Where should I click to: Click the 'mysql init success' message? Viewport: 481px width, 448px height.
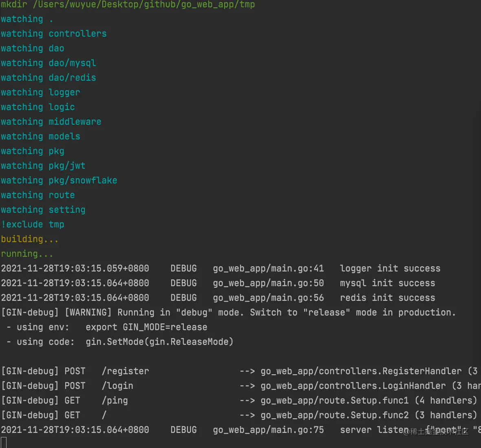tap(387, 283)
